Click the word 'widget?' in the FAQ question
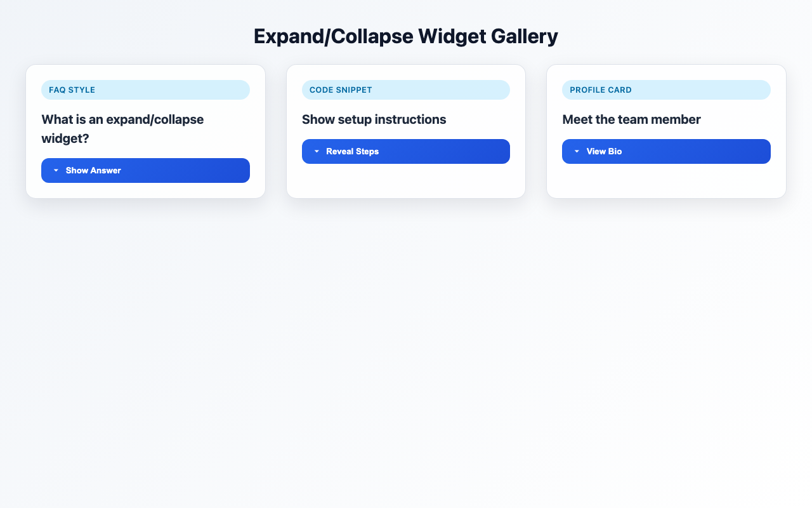The image size is (812, 508). pyautogui.click(x=65, y=138)
